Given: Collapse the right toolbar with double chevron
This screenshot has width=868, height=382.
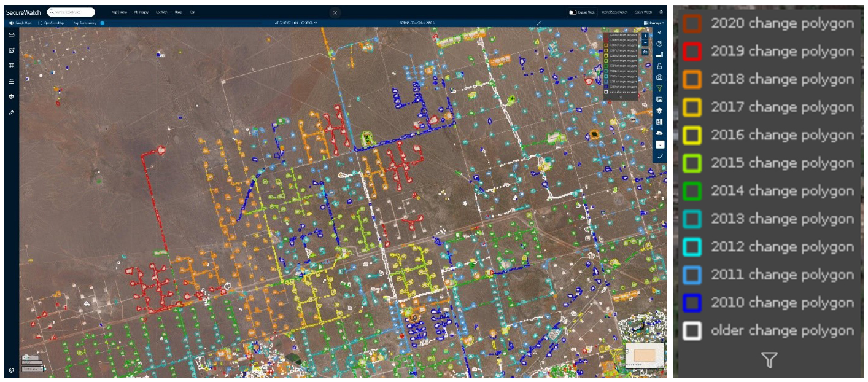Looking at the screenshot, I should (659, 32).
